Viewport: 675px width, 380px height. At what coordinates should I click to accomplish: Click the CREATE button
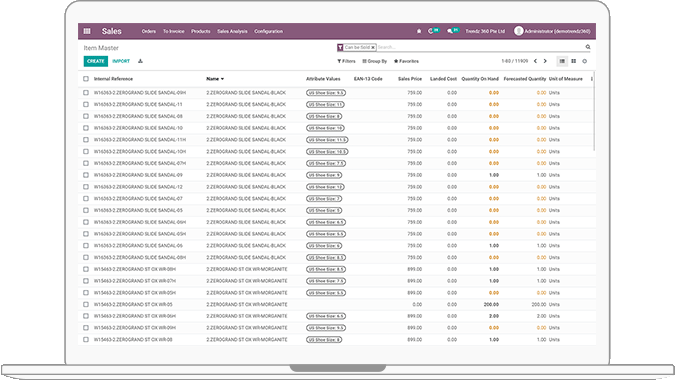click(x=96, y=61)
